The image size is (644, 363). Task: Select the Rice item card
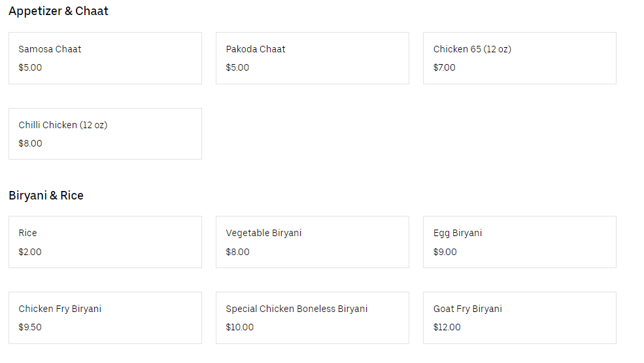click(105, 242)
